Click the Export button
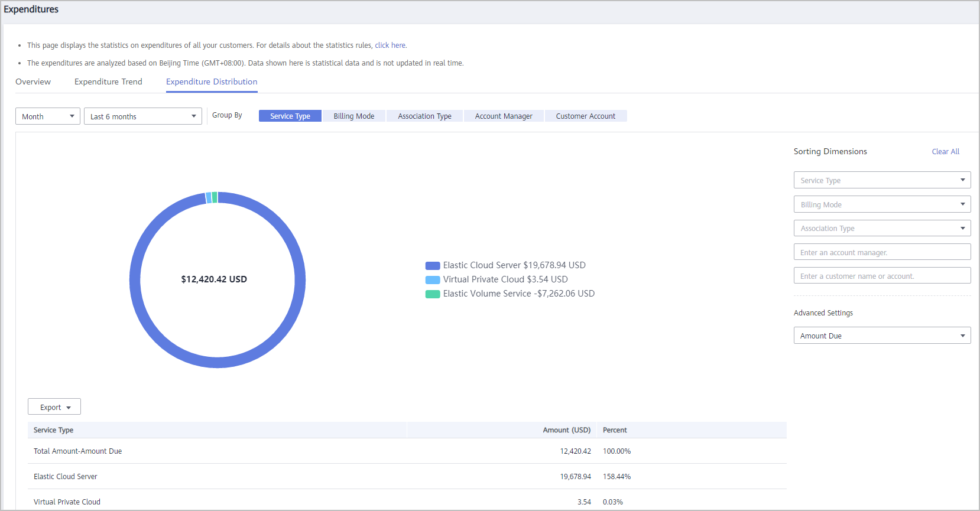The width and height of the screenshot is (980, 511). (x=54, y=407)
